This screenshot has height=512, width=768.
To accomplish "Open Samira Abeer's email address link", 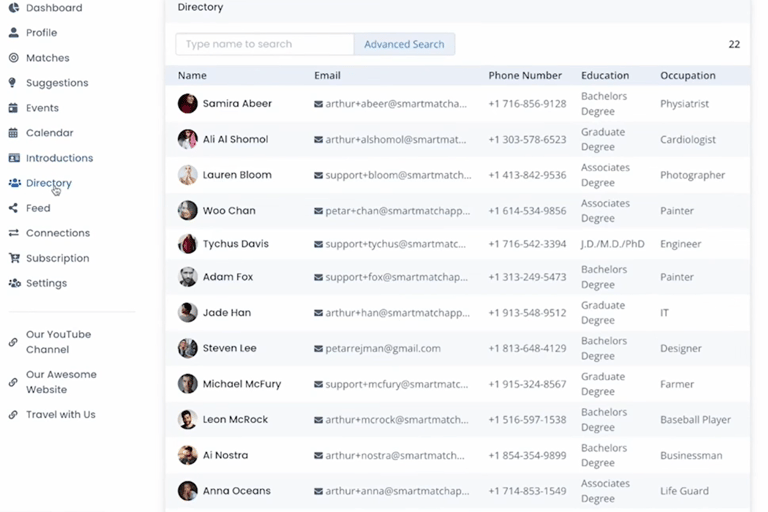I will 396,104.
